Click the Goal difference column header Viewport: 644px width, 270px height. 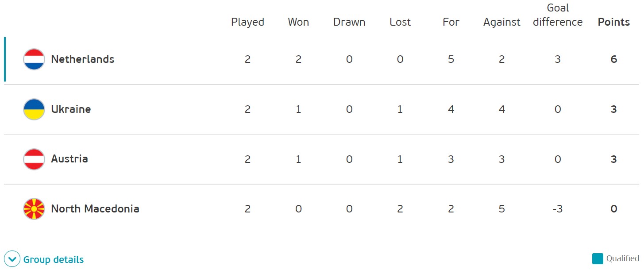click(x=558, y=15)
